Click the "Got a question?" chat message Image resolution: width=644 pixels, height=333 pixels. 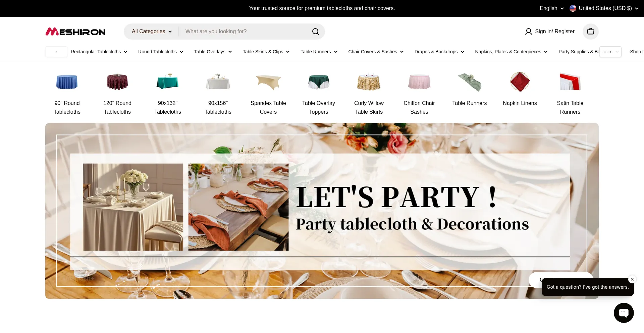(588, 287)
